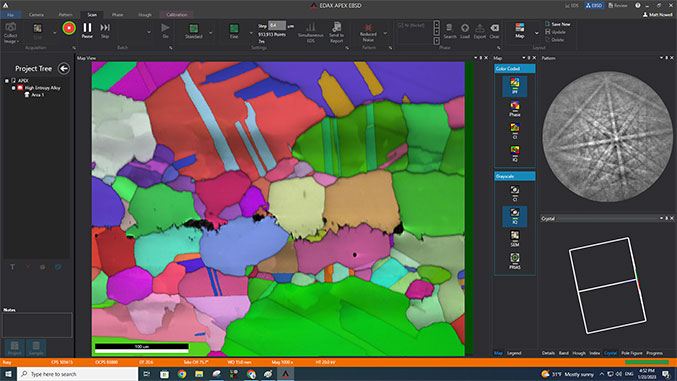Click the Kikuchi pattern image
Viewport: 677px width, 381px height.
(607, 136)
